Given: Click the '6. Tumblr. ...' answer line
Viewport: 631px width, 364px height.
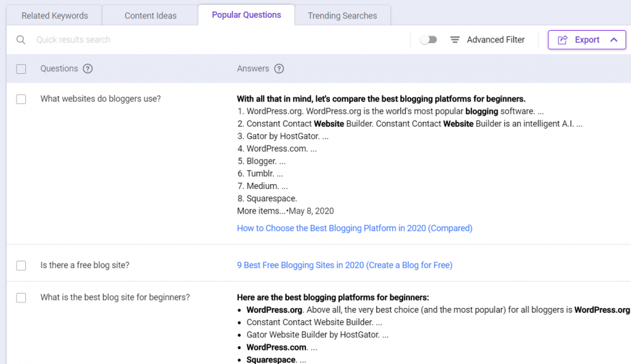Looking at the screenshot, I should [x=260, y=174].
